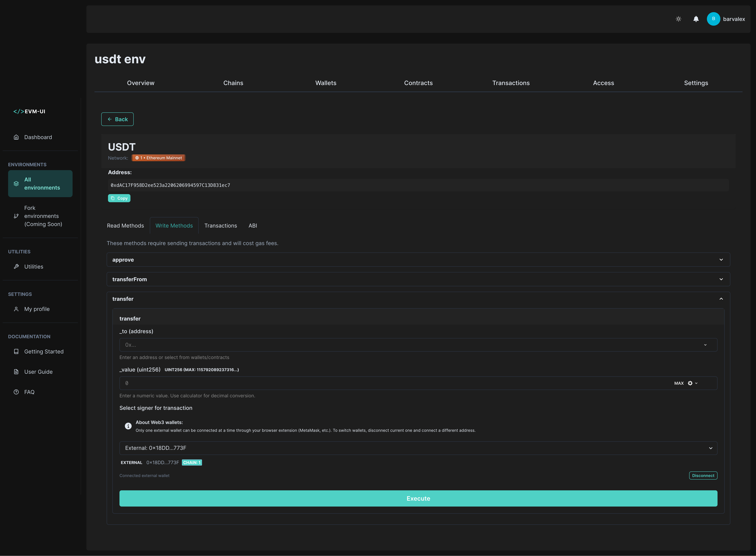Image resolution: width=756 pixels, height=556 pixels.
Task: Click the usdt env title
Action: pos(120,59)
